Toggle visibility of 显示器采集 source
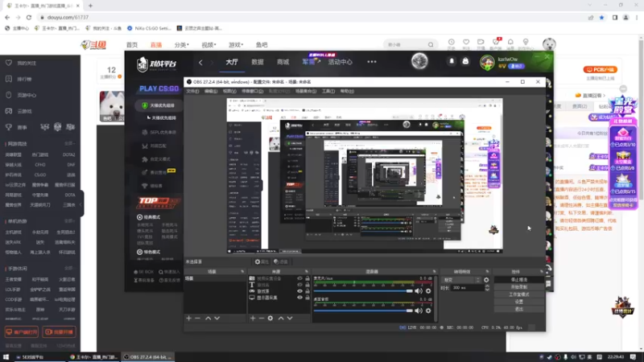 click(299, 298)
